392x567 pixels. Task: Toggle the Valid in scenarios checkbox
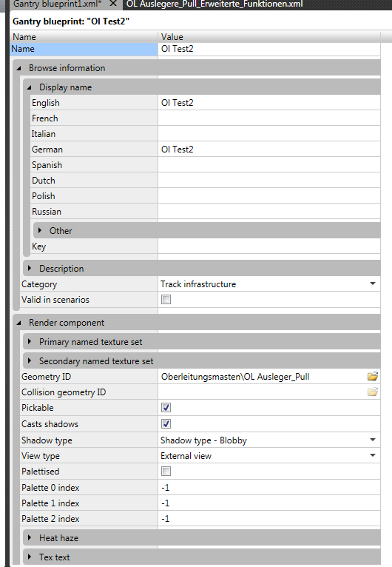pyautogui.click(x=166, y=299)
